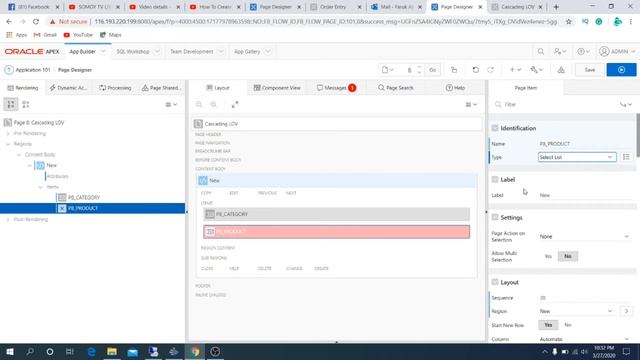The height and width of the screenshot is (360, 640).
Task: Click the group by component type icon
Action: click(x=26, y=104)
